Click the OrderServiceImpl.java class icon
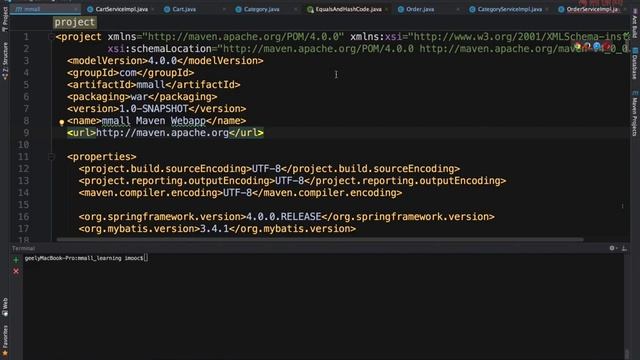 561,9
